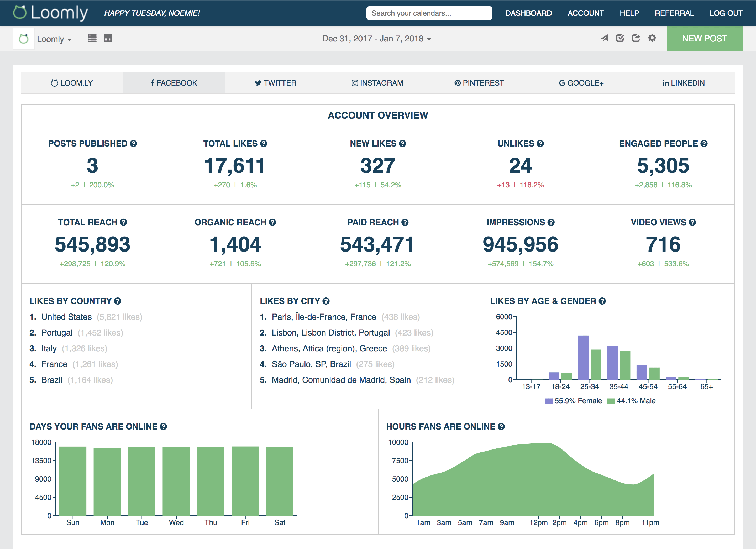Viewport: 756px width, 549px height.
Task: Open the LinkedIn analytics tab
Action: coord(683,83)
